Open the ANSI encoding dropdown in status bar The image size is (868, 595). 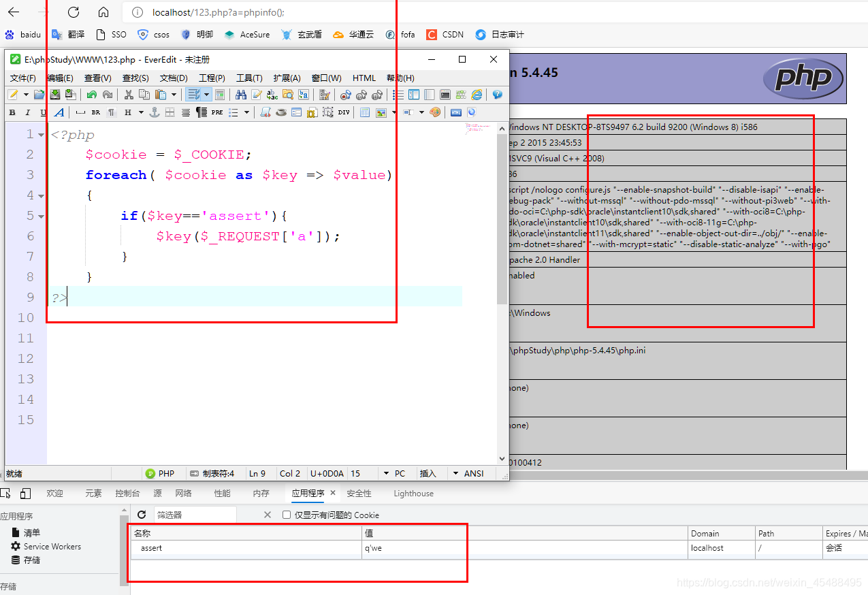pyautogui.click(x=455, y=473)
